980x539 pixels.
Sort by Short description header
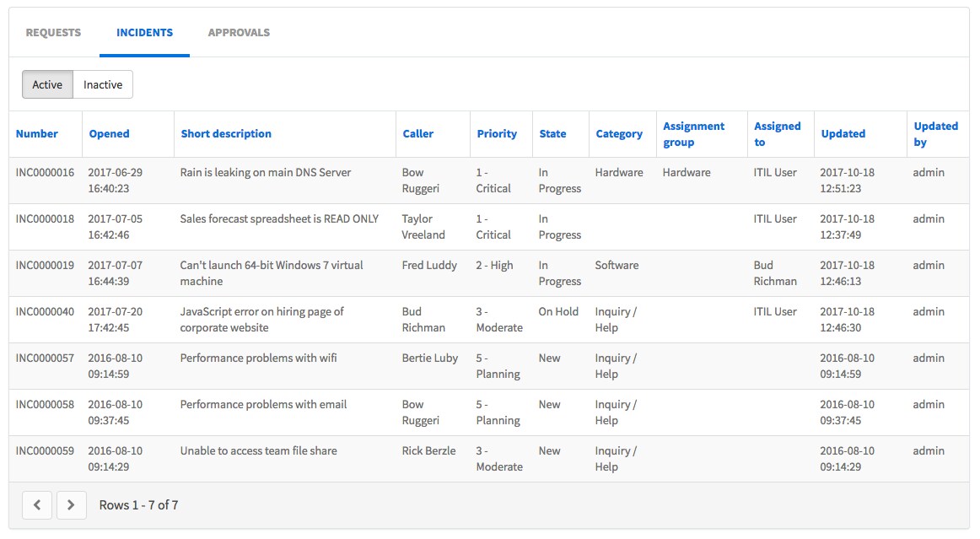tap(226, 133)
